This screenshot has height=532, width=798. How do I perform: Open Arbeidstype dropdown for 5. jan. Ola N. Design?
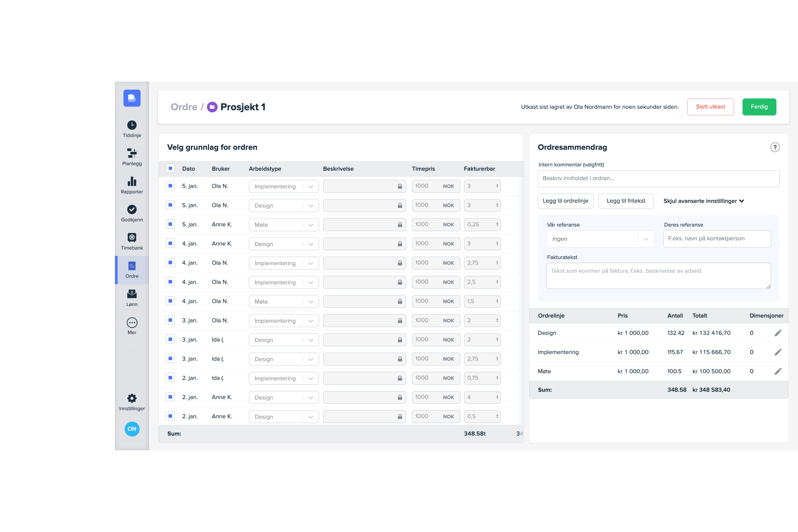coord(284,206)
